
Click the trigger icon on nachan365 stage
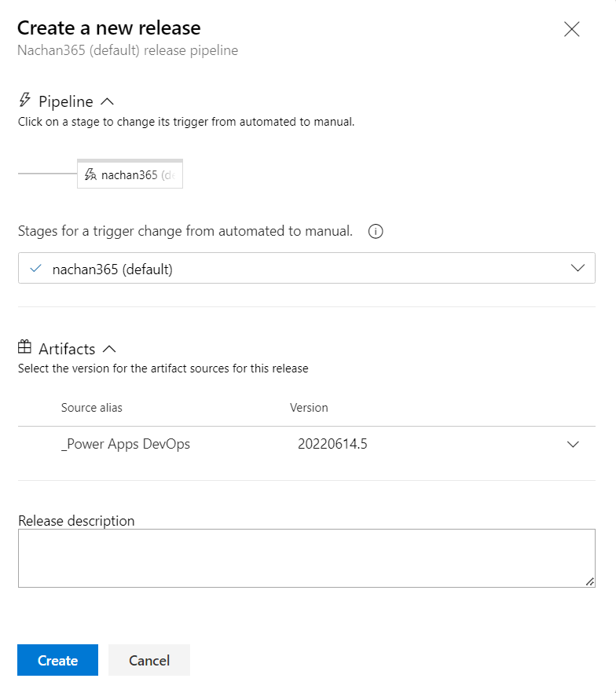click(90, 174)
